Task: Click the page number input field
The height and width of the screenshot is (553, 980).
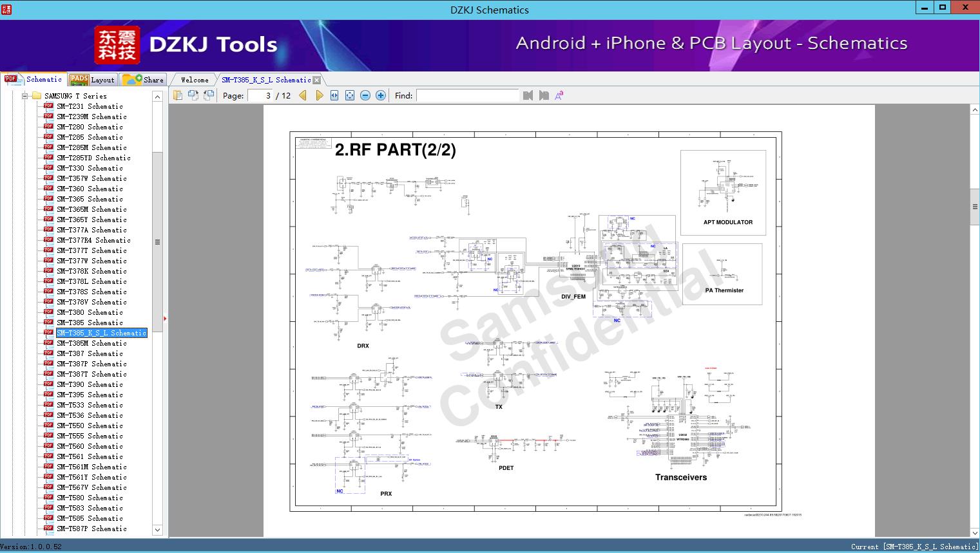Action: [260, 95]
